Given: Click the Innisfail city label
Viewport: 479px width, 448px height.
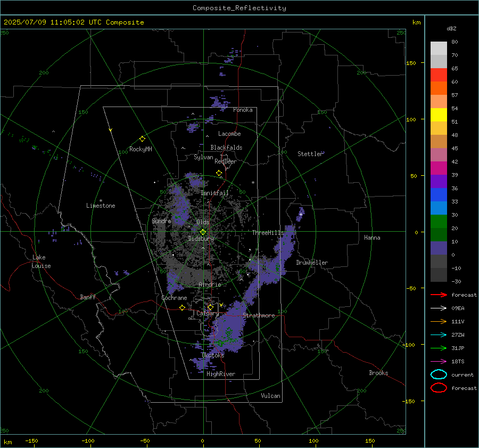Looking at the screenshot, I should [x=214, y=193].
